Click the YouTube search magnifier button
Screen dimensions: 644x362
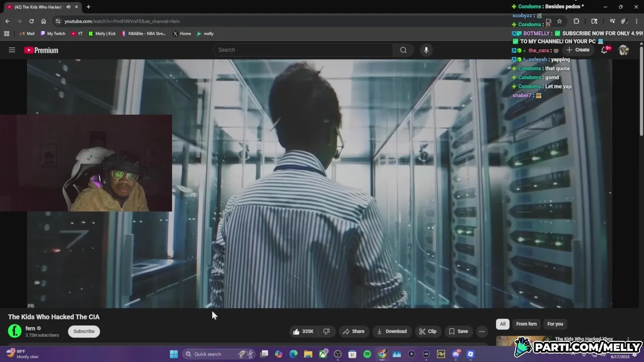(403, 50)
